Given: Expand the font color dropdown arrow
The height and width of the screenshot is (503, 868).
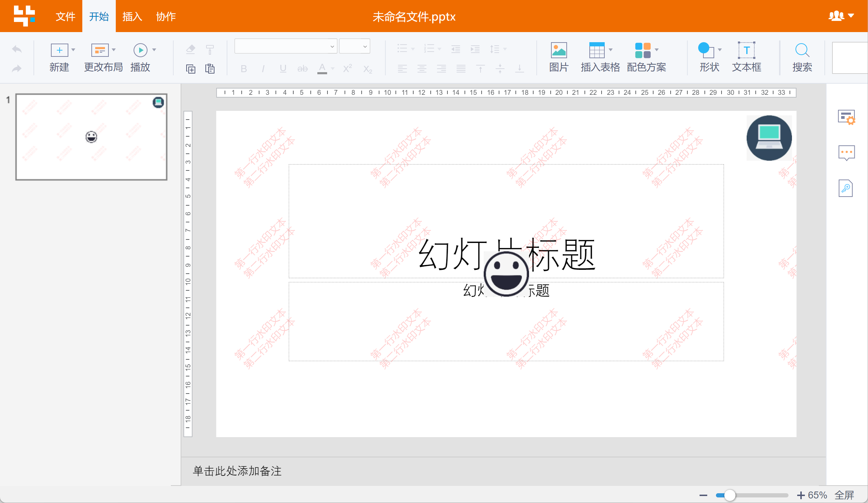Looking at the screenshot, I should (333, 69).
